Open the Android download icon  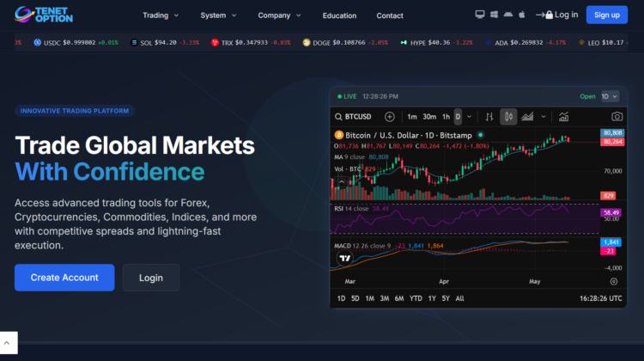click(x=508, y=15)
